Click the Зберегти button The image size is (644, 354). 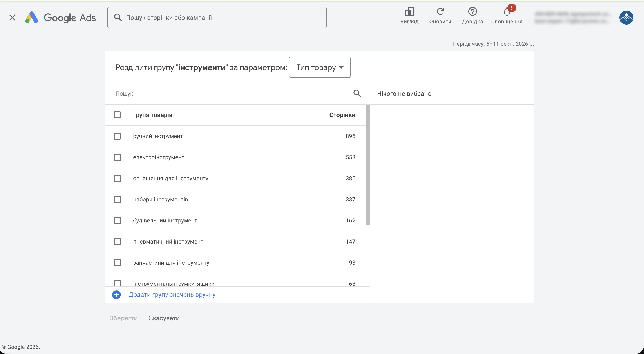[124, 318]
